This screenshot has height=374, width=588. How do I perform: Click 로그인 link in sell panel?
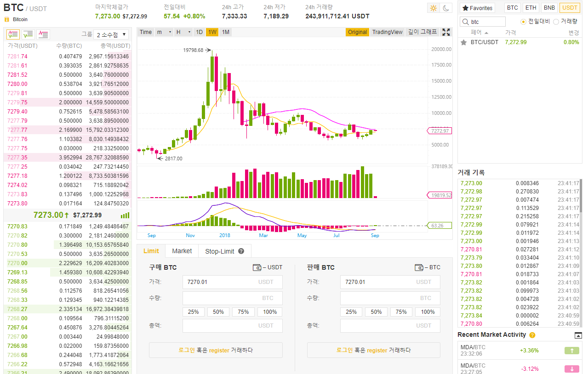tap(344, 350)
